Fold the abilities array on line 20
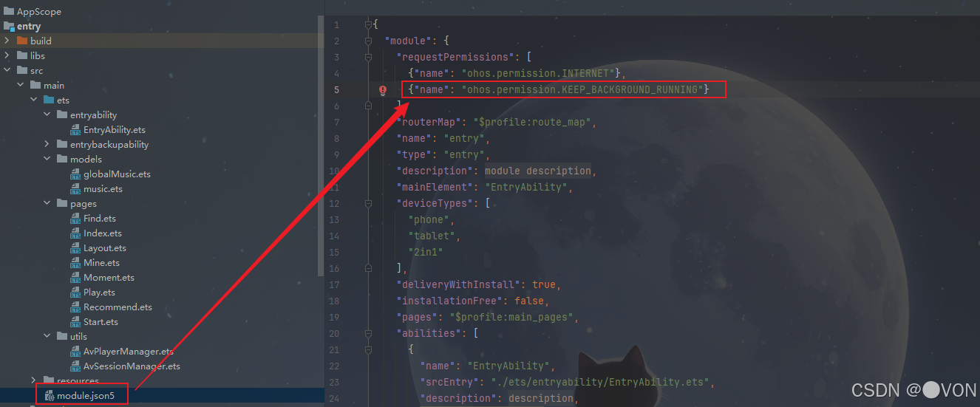The image size is (980, 407). click(368, 333)
